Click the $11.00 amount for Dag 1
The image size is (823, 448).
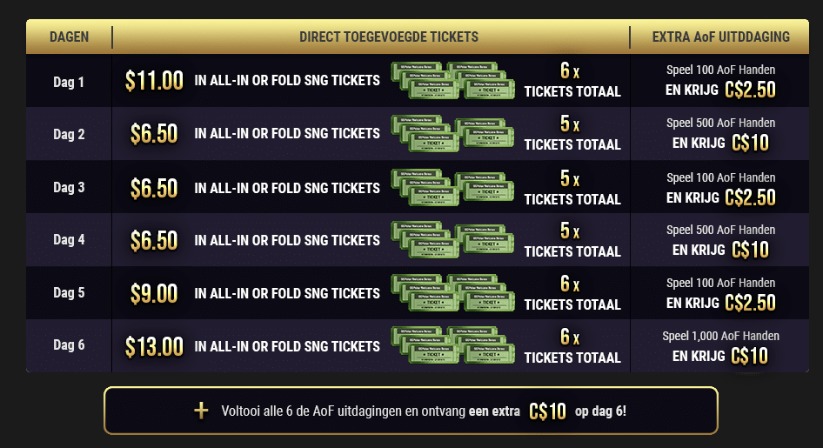[155, 81]
